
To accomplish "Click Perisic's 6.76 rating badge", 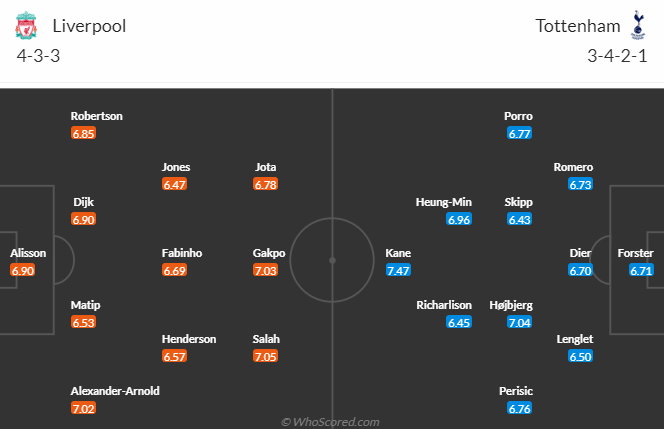I will click(520, 409).
